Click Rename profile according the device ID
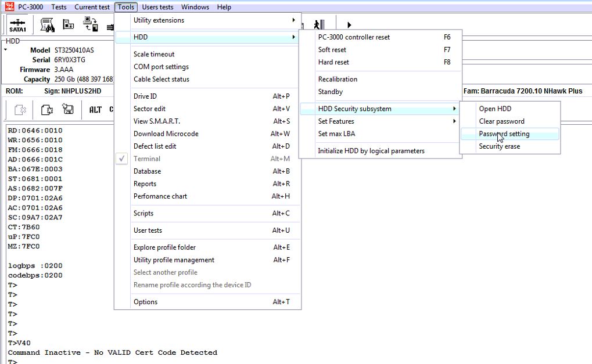 (x=207, y=285)
